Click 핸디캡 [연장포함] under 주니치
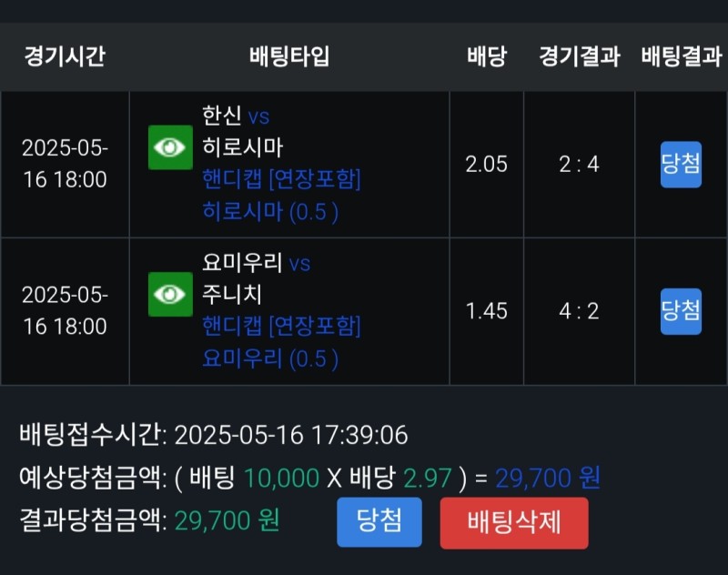Screen dimensions: 728x575 [x=281, y=326]
